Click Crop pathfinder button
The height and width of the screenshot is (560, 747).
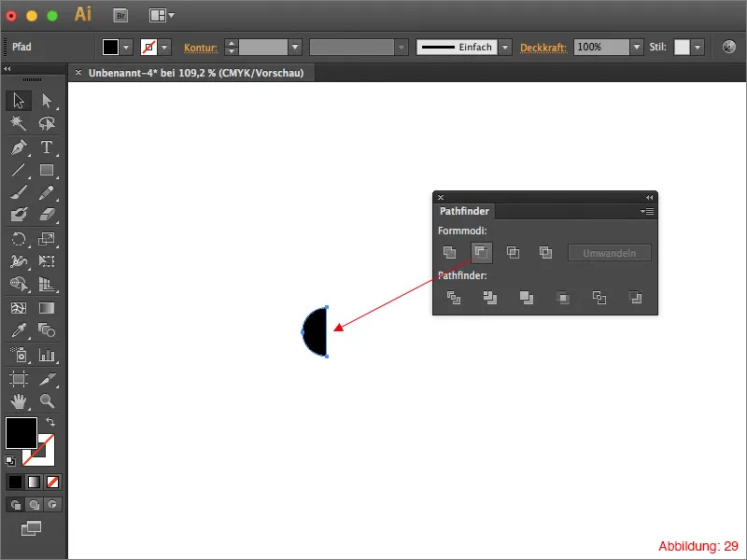point(563,298)
